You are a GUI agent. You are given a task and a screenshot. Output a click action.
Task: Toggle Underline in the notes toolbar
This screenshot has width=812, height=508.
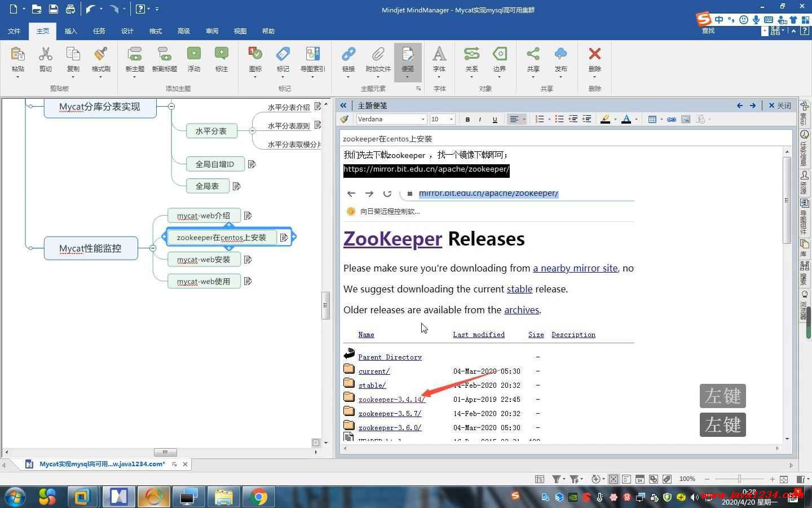click(495, 119)
